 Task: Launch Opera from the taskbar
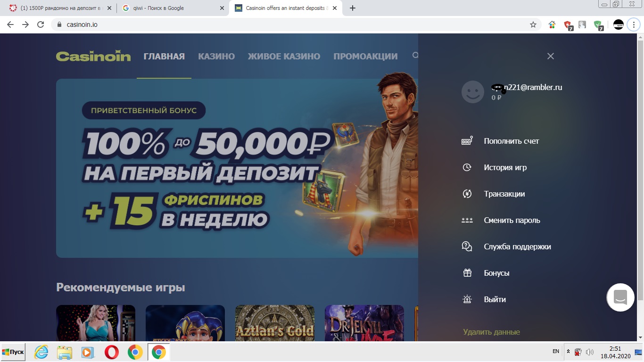point(112,352)
